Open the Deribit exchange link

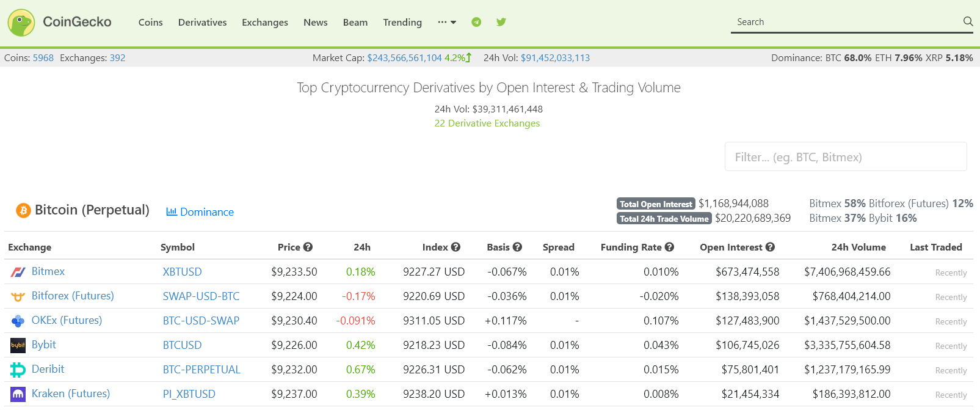[x=48, y=369]
